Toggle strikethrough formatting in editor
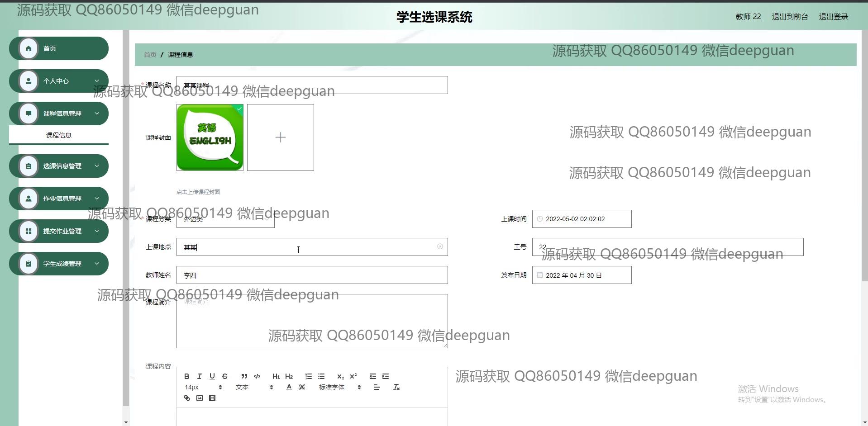Screen dimensions: 868x426 225,376
